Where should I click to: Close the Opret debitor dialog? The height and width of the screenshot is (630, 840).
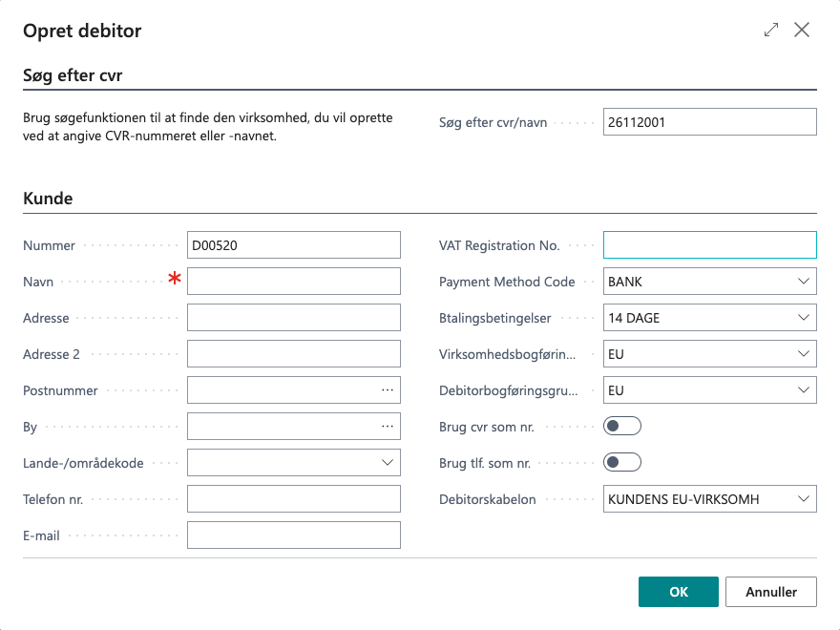coord(802,31)
